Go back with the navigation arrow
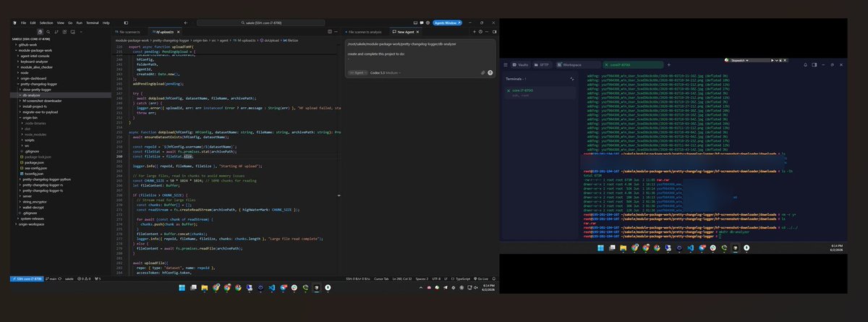868x322 pixels. point(186,22)
